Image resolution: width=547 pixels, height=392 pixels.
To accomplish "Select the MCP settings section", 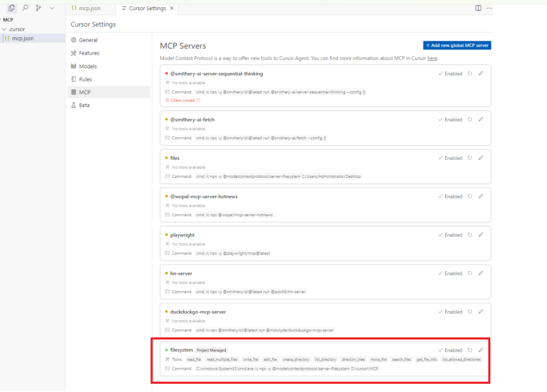I will [x=109, y=92].
